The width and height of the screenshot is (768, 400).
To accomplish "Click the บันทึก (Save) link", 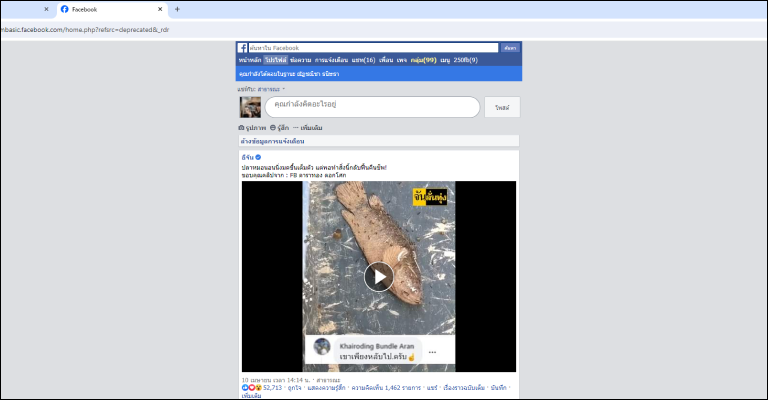I will point(499,388).
